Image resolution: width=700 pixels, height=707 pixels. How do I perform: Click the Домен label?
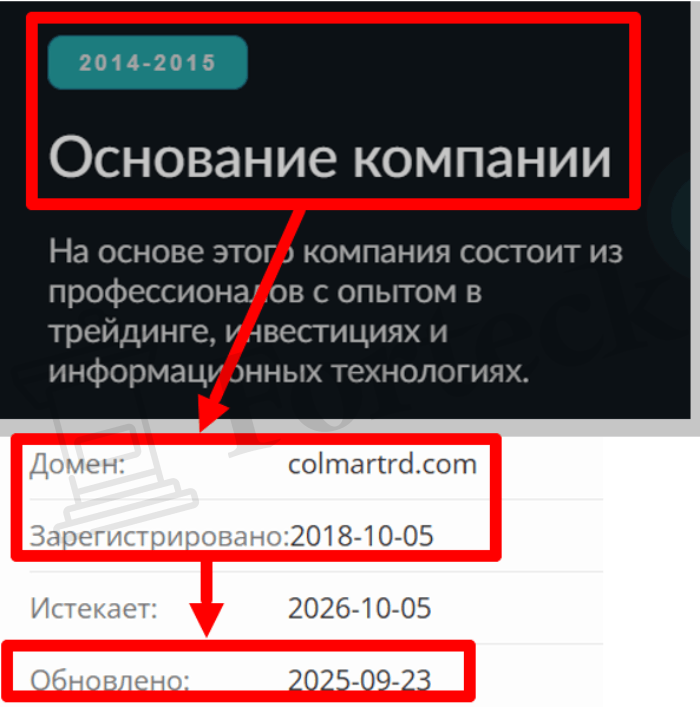coord(77,465)
